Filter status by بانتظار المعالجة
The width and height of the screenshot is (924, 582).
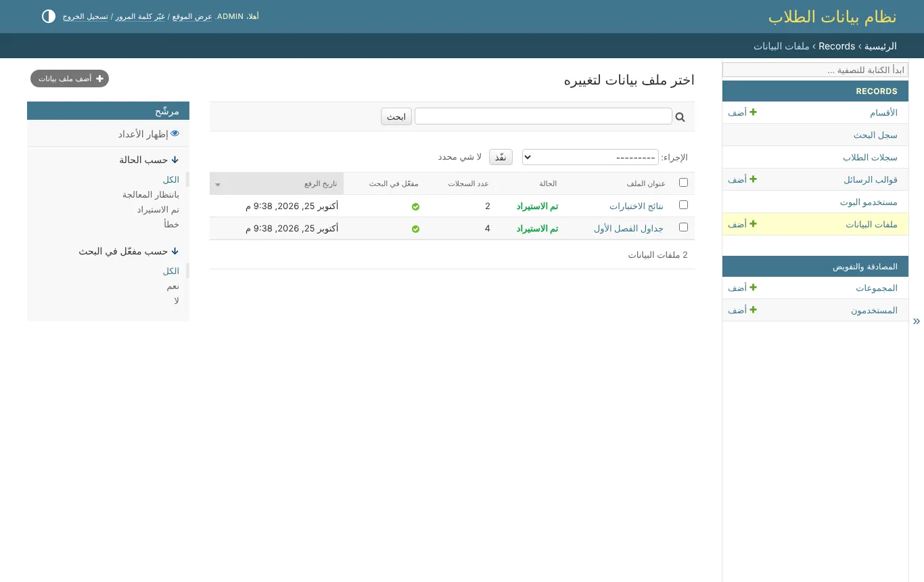coord(151,194)
